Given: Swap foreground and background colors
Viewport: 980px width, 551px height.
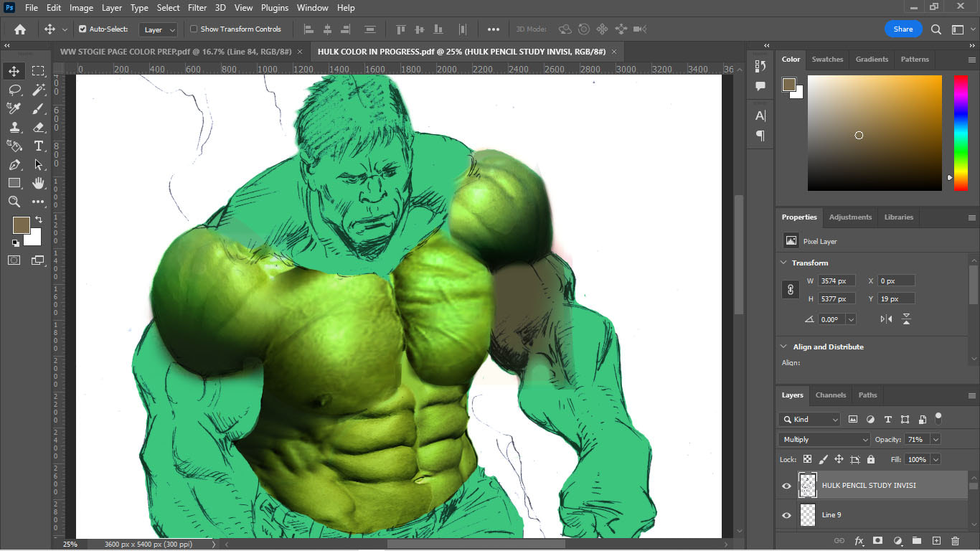Looking at the screenshot, I should [39, 220].
